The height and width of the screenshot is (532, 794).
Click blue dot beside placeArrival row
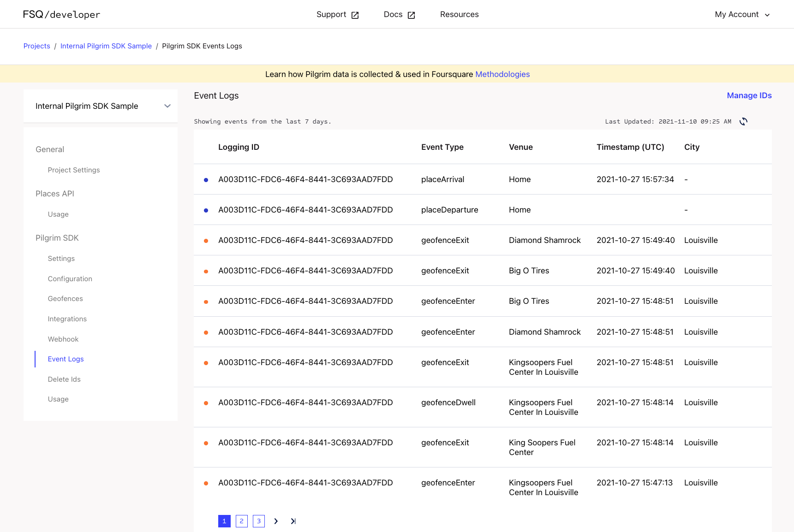(206, 180)
